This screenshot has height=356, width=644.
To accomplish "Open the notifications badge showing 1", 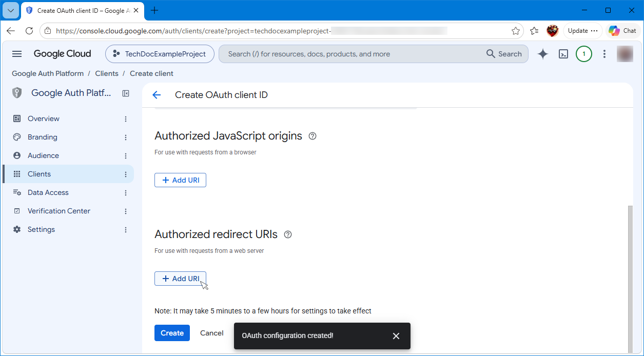I will click(584, 54).
